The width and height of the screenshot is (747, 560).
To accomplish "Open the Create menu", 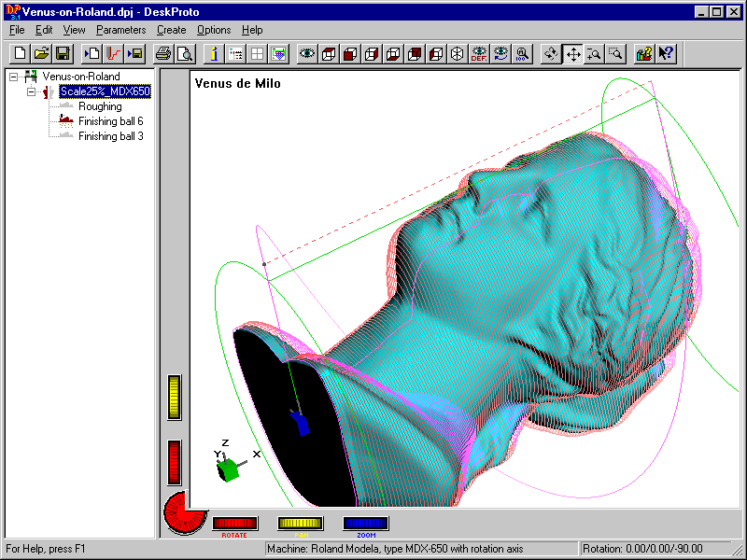I will point(172,30).
